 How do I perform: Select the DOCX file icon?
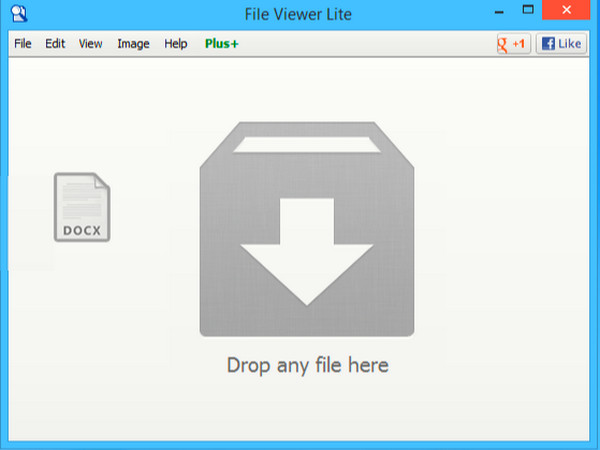point(82,207)
